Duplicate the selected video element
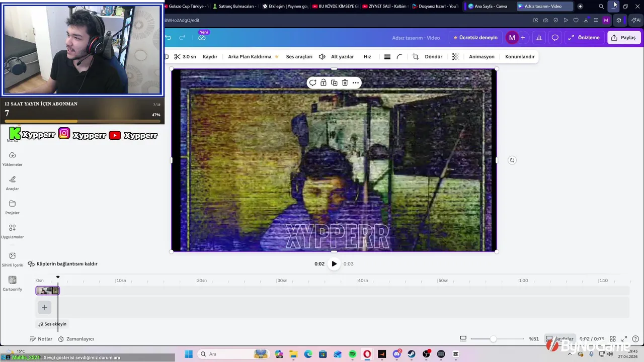This screenshot has width=644, height=362. [x=334, y=83]
